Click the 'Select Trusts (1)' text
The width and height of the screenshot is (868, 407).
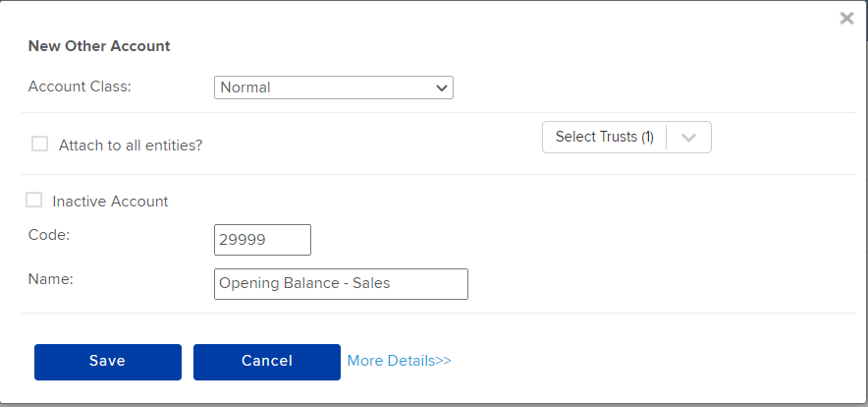(x=605, y=137)
